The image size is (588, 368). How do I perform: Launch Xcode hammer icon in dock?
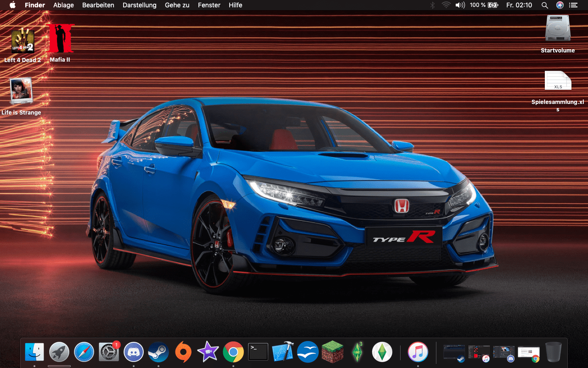click(x=283, y=352)
